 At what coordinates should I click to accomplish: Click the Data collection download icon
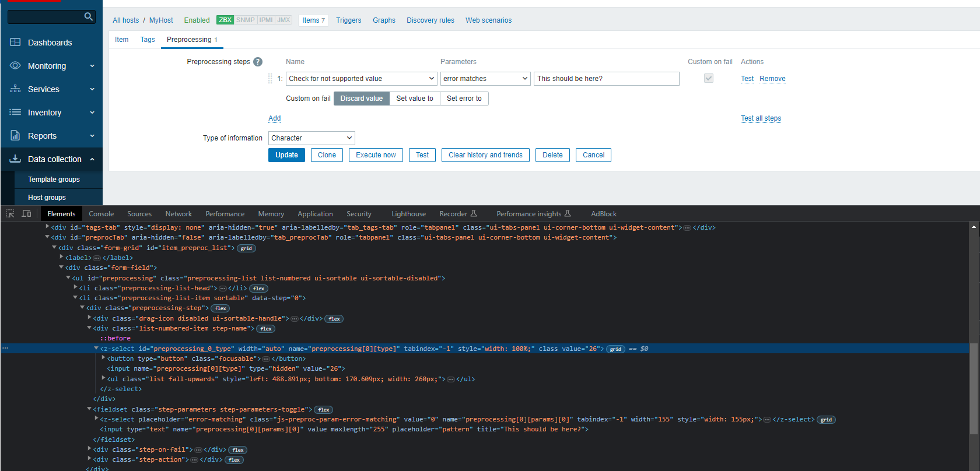15,159
